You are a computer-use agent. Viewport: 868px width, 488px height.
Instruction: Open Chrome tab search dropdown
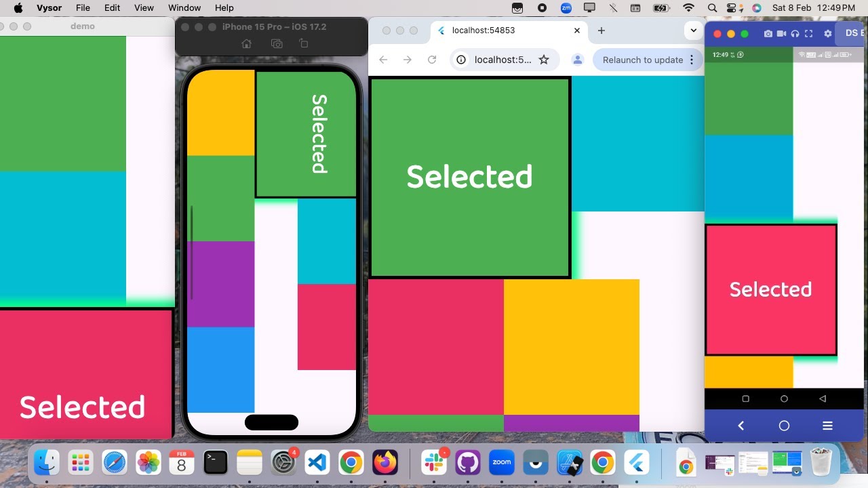693,30
